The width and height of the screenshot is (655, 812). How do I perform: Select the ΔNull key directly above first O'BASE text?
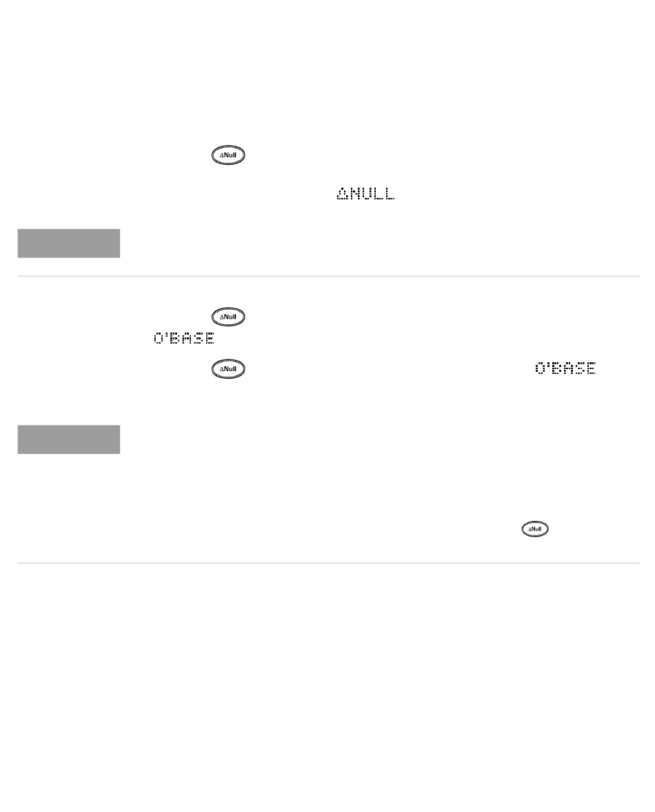click(228, 317)
